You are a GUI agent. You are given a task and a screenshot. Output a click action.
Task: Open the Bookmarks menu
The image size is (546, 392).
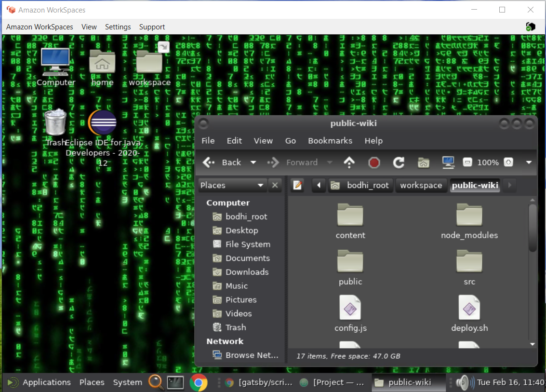pos(330,141)
